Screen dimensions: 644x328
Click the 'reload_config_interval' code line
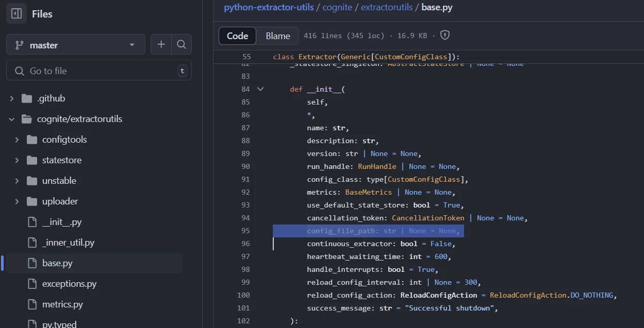coord(394,282)
